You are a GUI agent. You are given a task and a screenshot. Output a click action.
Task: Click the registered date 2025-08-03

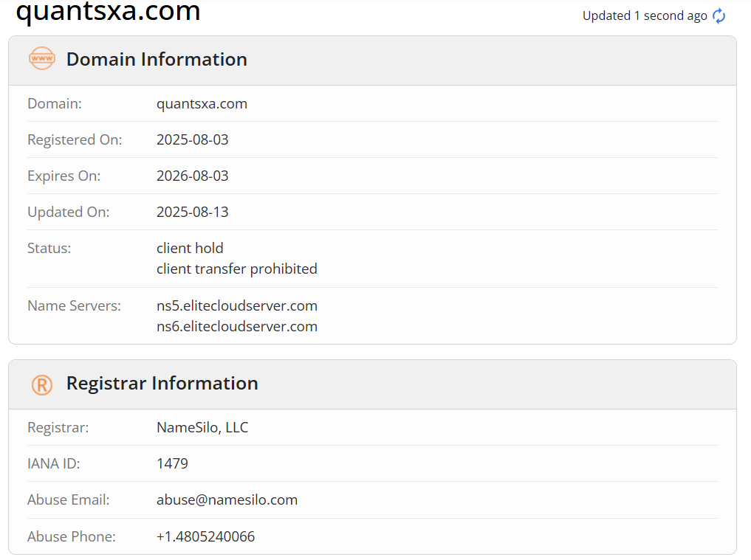click(193, 139)
